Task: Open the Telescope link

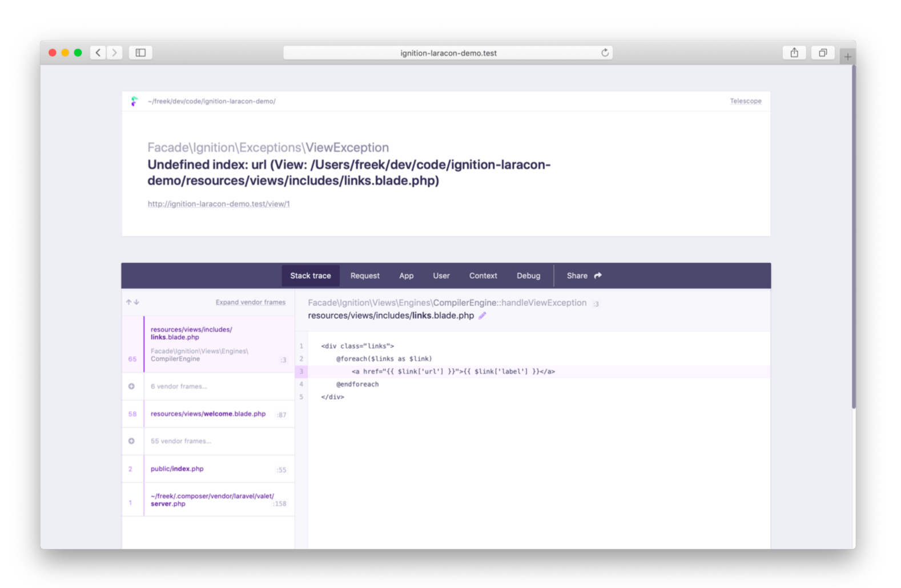Action: coord(746,101)
